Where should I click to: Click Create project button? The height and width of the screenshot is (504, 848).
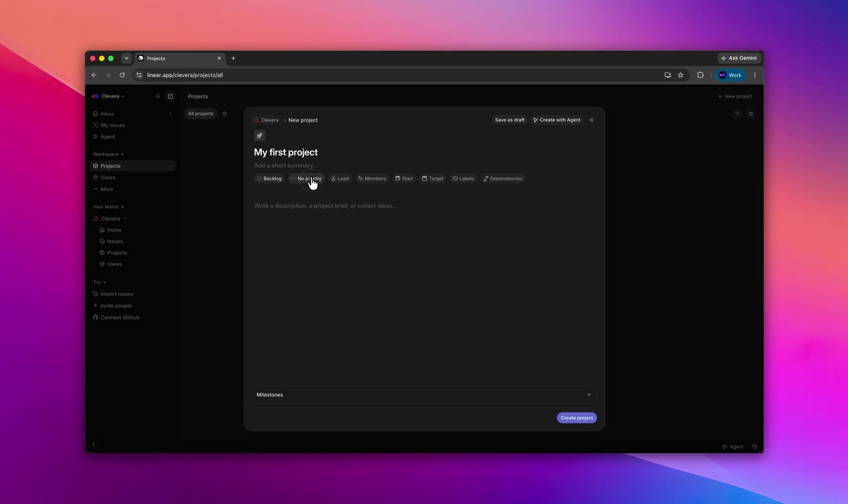coord(577,418)
